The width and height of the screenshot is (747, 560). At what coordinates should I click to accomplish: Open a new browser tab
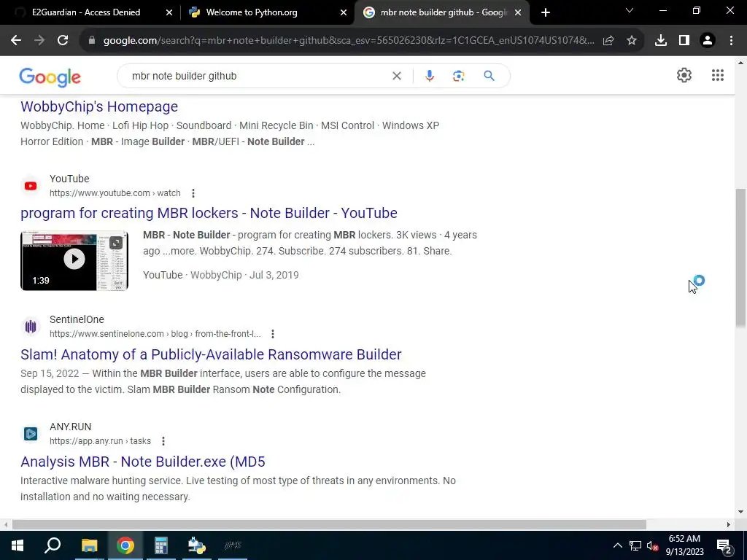coord(546,12)
